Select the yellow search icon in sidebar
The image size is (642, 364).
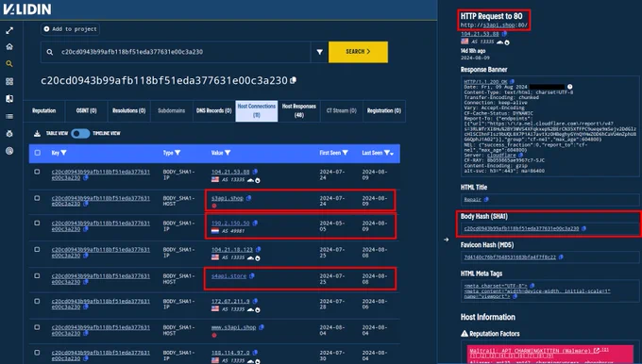9,64
